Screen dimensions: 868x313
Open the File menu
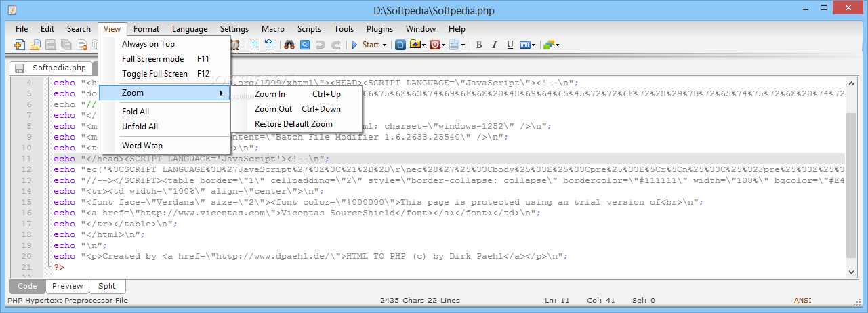point(22,29)
